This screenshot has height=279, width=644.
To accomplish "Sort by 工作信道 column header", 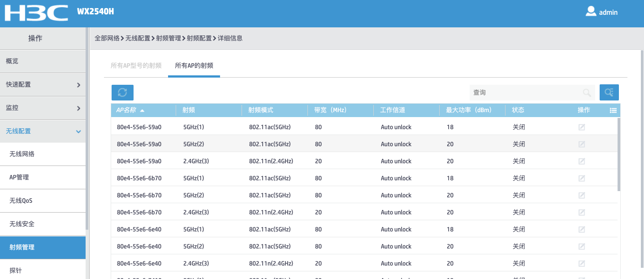I will tap(407, 110).
